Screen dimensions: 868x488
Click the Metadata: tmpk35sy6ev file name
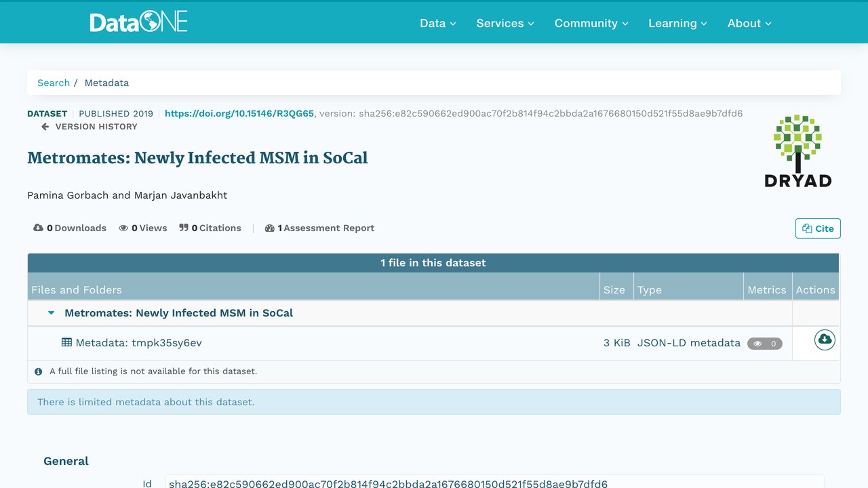pos(138,343)
